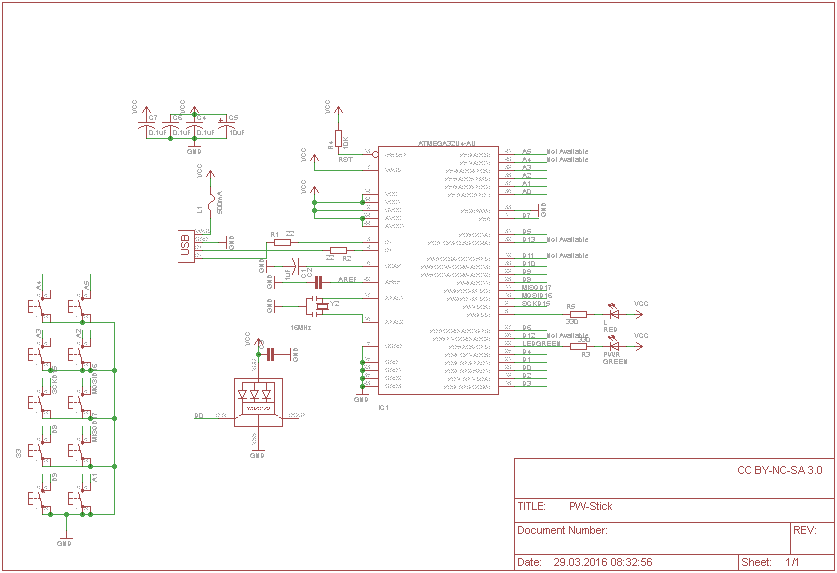This screenshot has width=837, height=573.
Task: Click the D6 net label beside chip
Action: [x=526, y=327]
